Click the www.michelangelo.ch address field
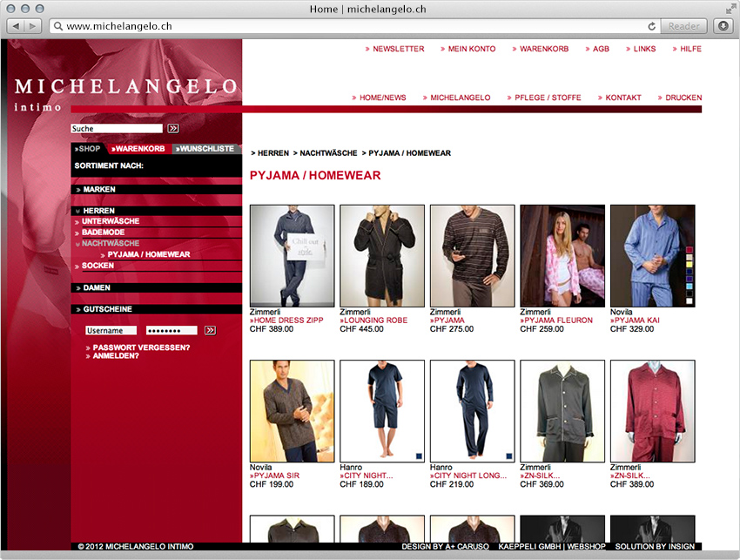The image size is (740, 560). tap(349, 26)
